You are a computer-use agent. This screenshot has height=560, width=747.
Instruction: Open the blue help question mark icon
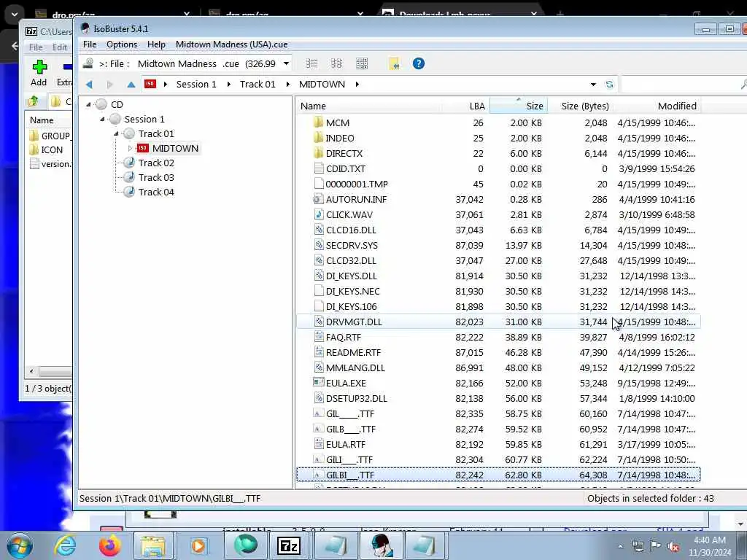pos(419,63)
